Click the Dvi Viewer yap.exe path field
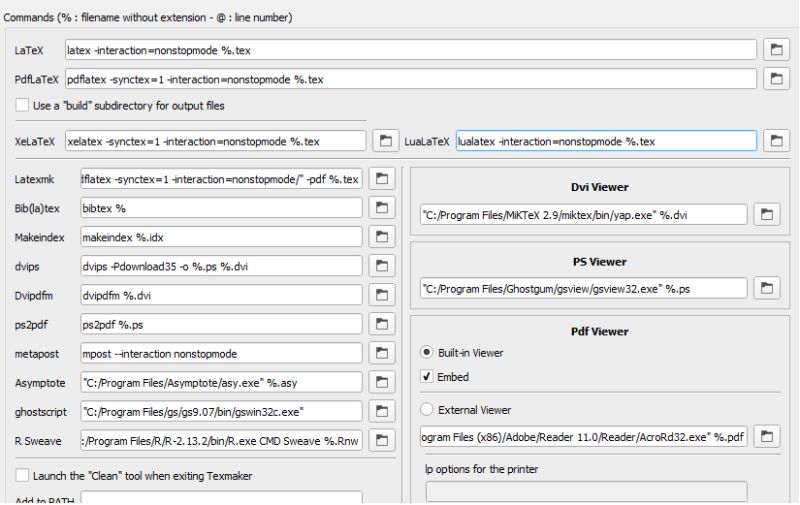 (x=584, y=215)
